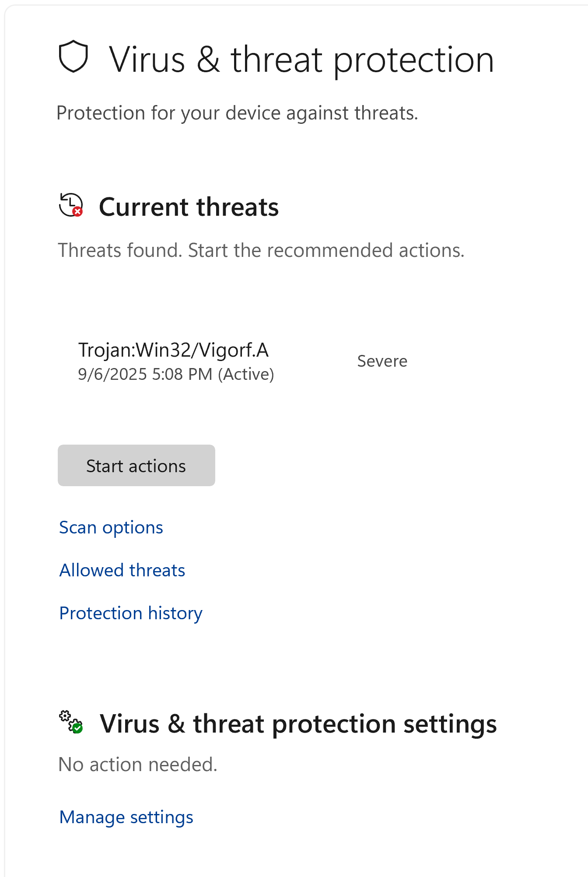Click the gears icon for protection settings
The image size is (588, 877).
pos(70,721)
